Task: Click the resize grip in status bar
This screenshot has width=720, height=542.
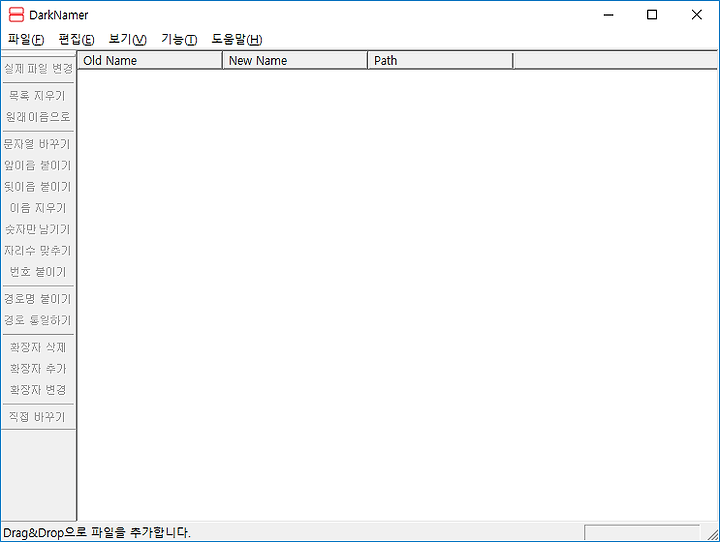Action: coord(713,535)
